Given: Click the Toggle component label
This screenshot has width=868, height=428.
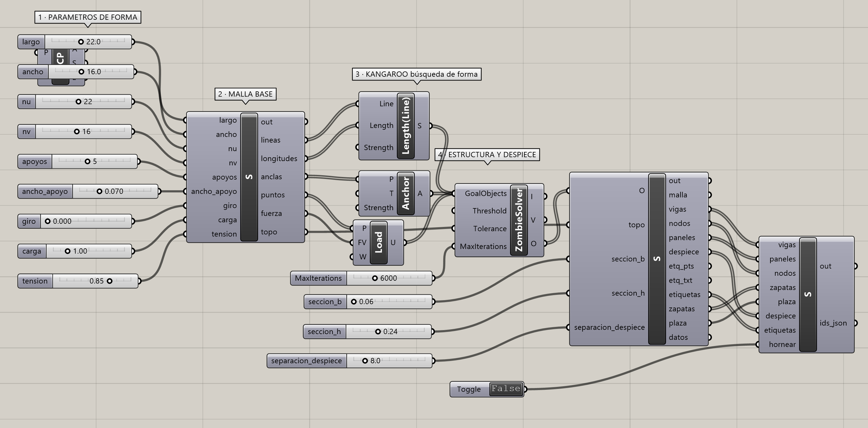Looking at the screenshot, I should [x=469, y=389].
